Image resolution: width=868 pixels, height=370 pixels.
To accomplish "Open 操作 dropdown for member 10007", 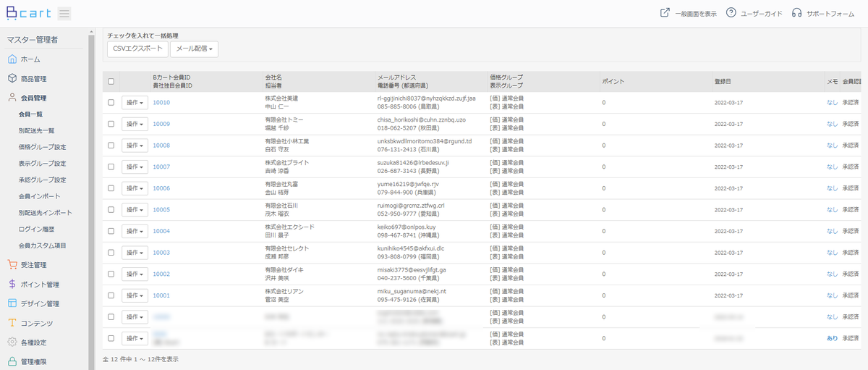I will click(135, 167).
